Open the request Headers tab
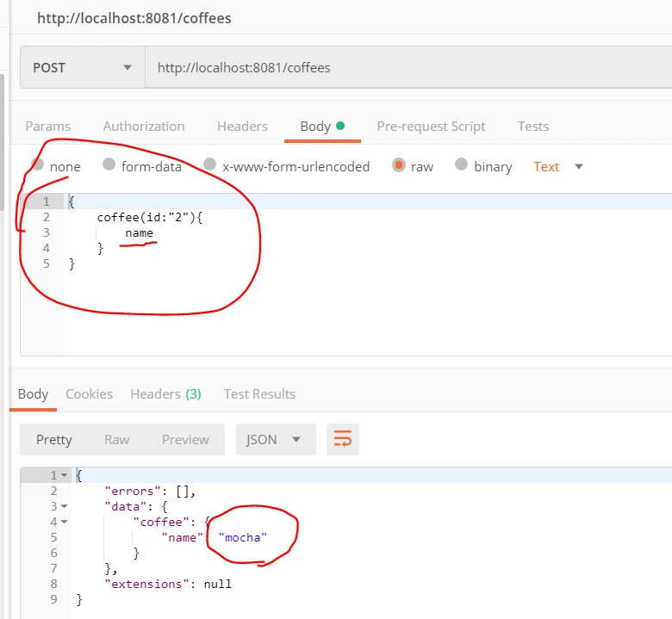 pyautogui.click(x=243, y=127)
